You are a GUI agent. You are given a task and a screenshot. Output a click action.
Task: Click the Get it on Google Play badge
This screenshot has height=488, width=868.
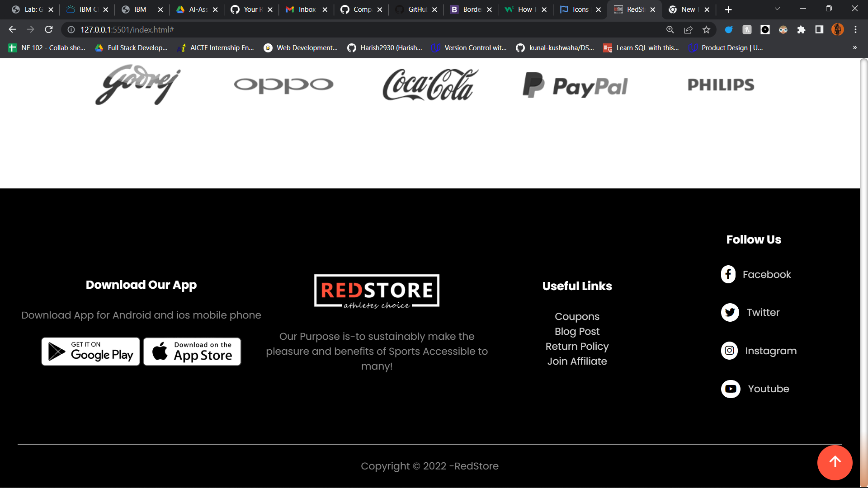click(x=91, y=352)
